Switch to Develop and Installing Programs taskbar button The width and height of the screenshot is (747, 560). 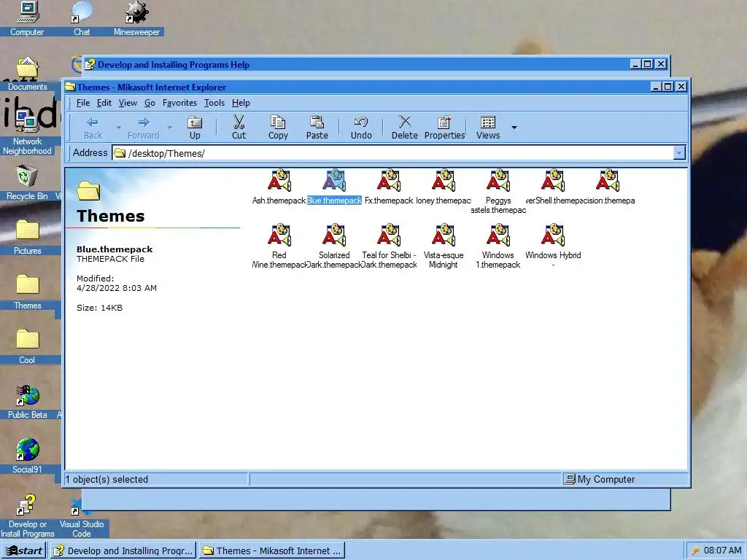[x=124, y=551]
